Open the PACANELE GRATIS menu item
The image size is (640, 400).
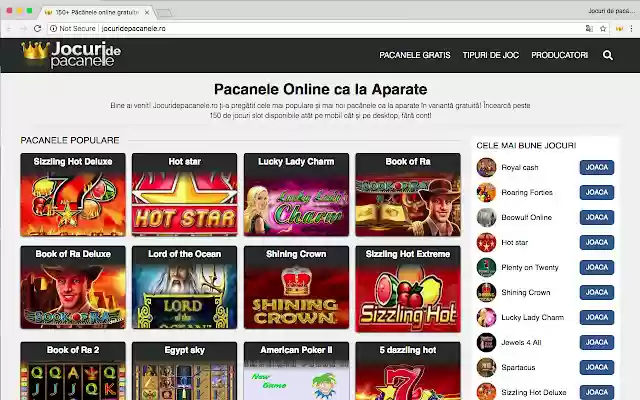(415, 55)
